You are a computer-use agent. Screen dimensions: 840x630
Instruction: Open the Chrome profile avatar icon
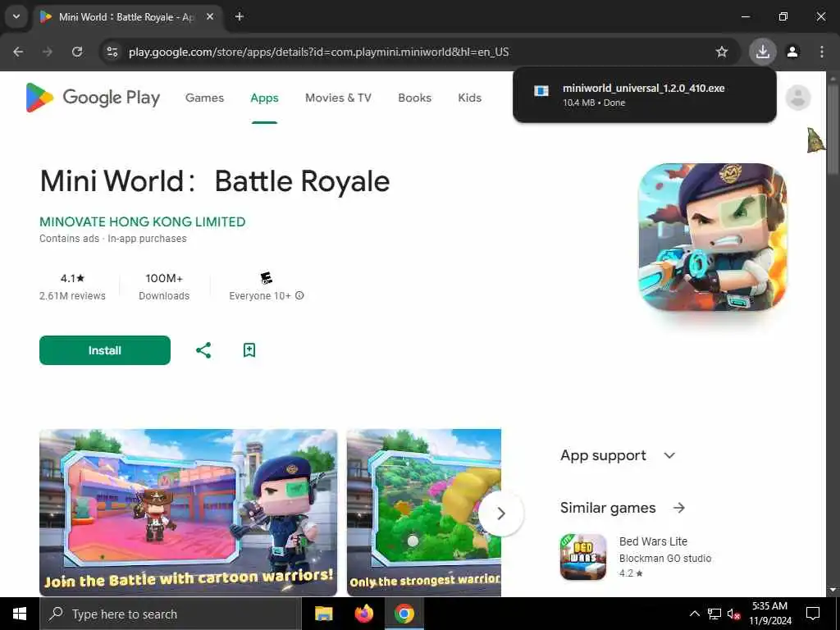792,52
